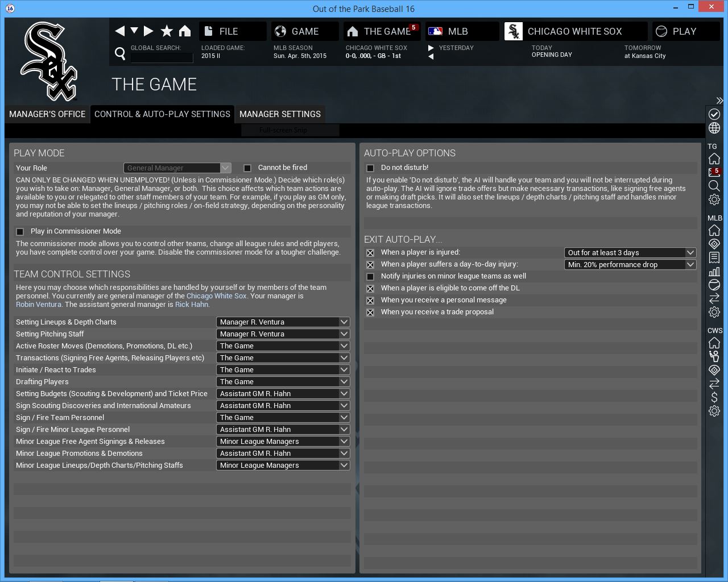Check Play in Commissioner Mode
The width and height of the screenshot is (728, 582).
(20, 232)
